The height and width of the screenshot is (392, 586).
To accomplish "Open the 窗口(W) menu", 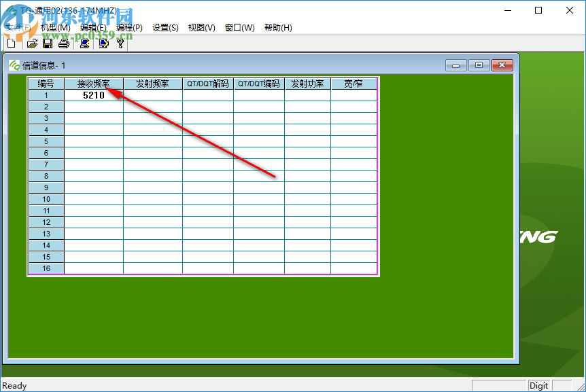I will 239,28.
